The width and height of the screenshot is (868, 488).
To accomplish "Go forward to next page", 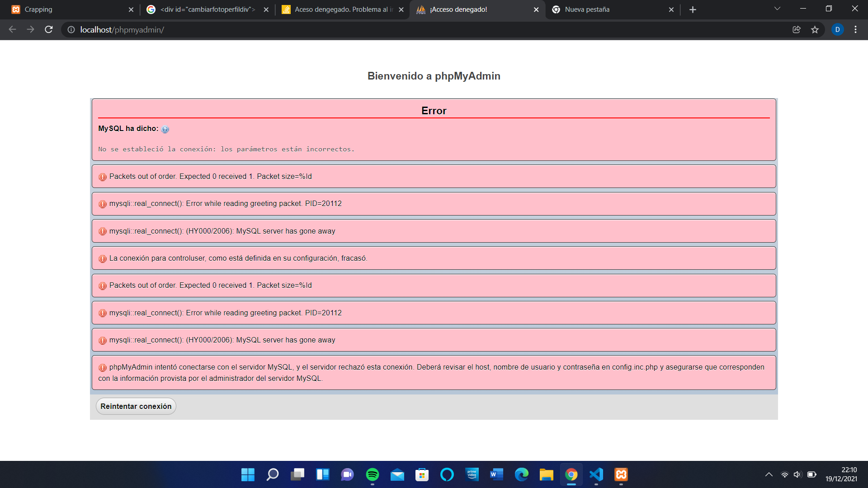I will coord(30,29).
